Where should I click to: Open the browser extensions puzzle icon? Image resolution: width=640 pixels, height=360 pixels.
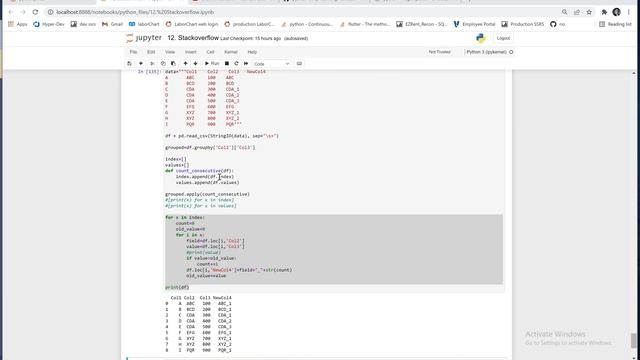(604, 12)
